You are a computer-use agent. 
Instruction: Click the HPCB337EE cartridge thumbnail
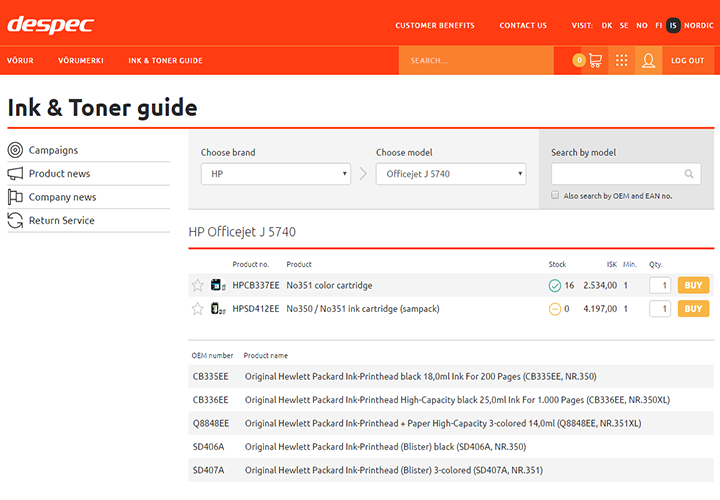pyautogui.click(x=218, y=285)
